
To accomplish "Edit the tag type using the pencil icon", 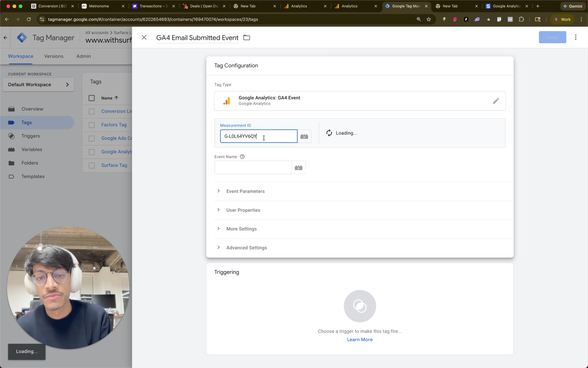I will [x=495, y=101].
